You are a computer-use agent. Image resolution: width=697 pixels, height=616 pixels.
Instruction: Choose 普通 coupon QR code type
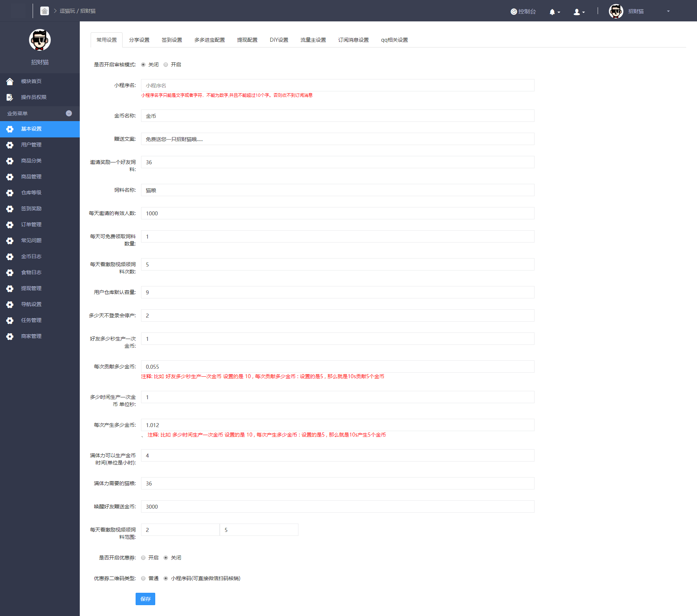click(x=143, y=578)
